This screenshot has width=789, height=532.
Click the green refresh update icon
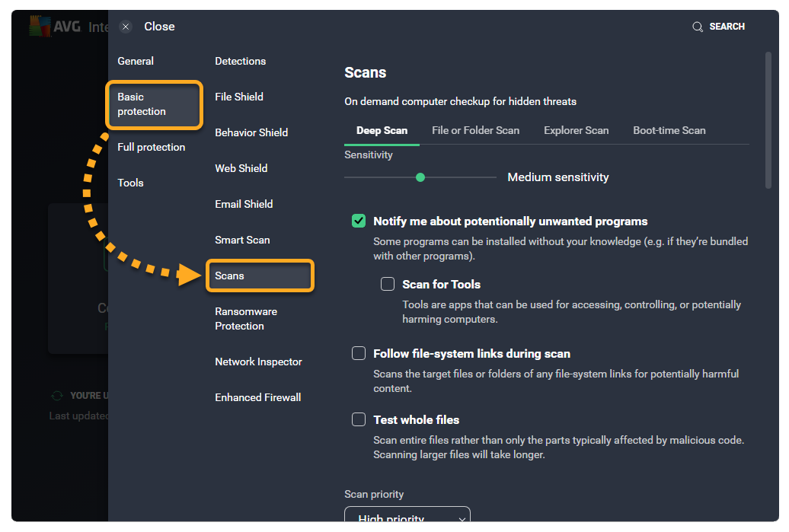[56, 396]
